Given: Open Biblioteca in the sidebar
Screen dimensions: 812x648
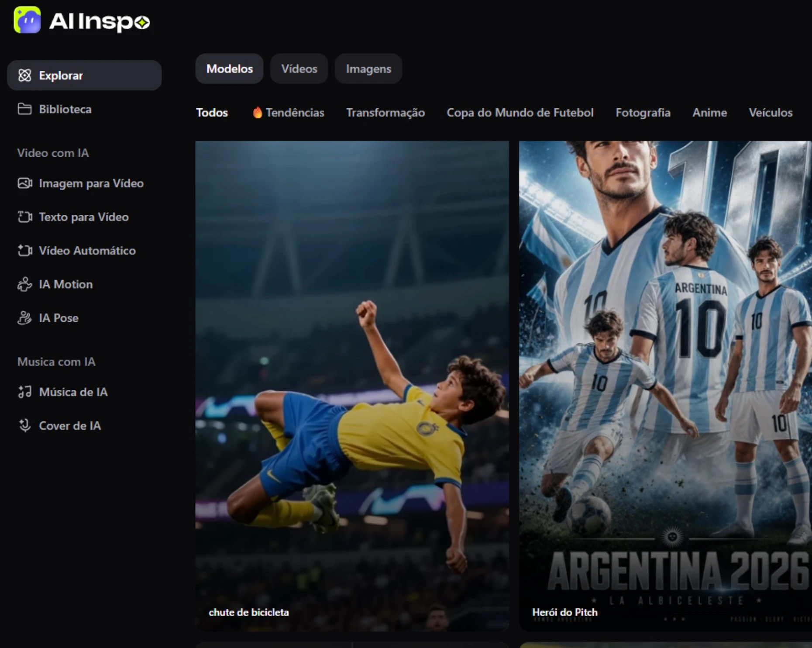Looking at the screenshot, I should 84,109.
